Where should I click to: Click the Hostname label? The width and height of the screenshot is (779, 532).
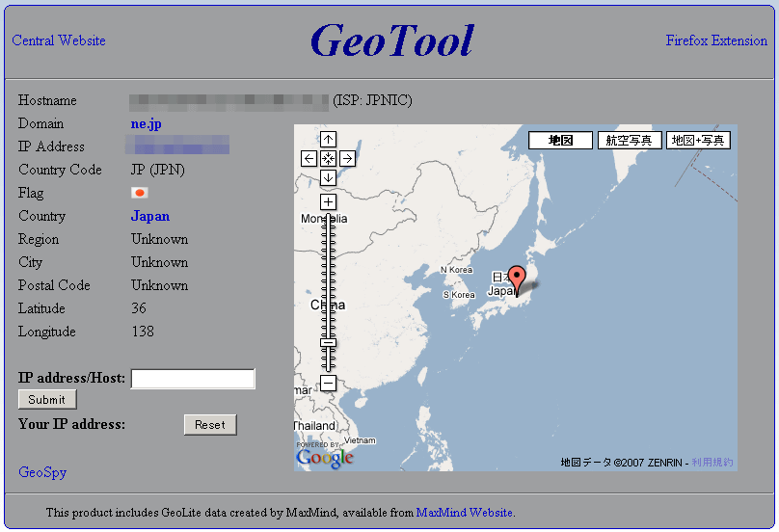(47, 100)
